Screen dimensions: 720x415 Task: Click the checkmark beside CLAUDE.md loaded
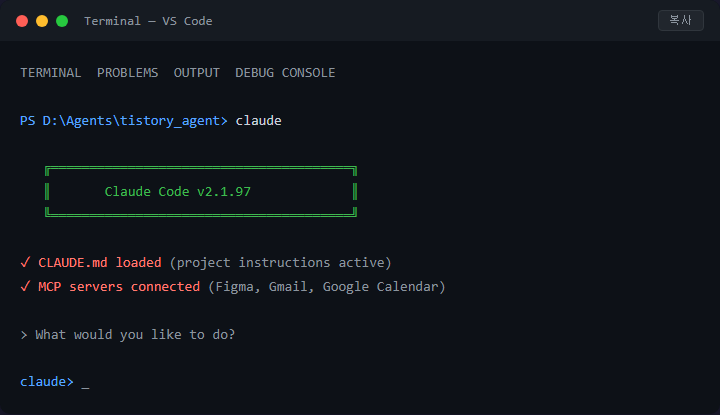click(x=25, y=262)
